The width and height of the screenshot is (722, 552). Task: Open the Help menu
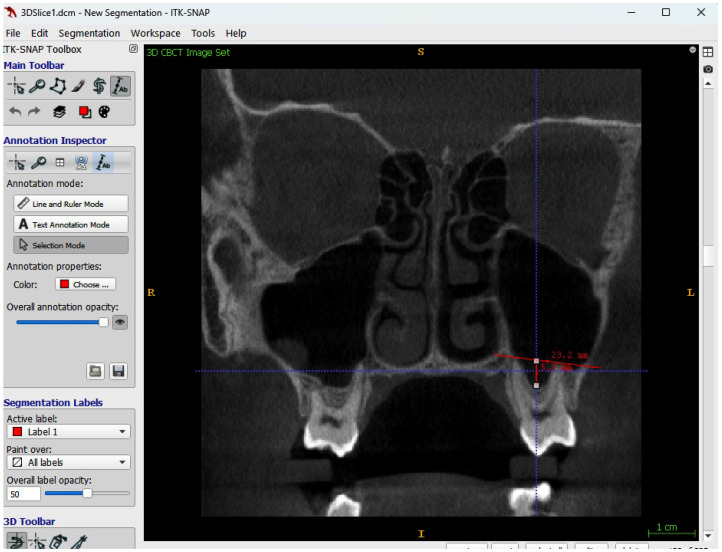click(236, 33)
